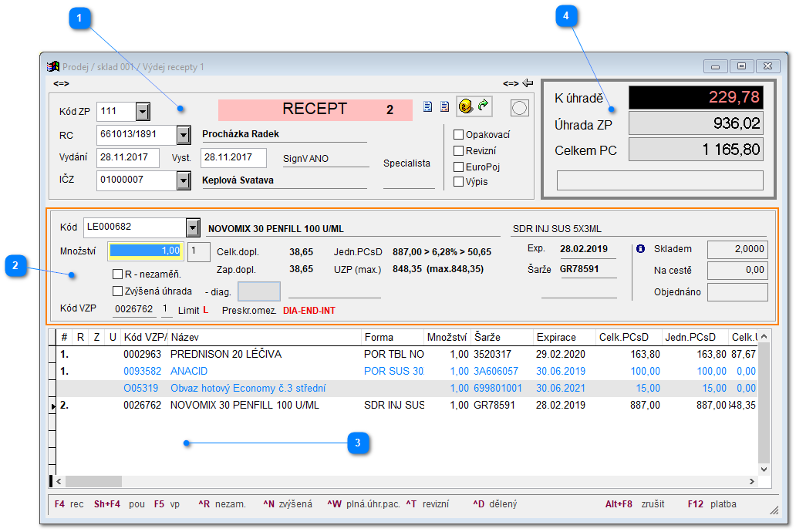796x532 pixels.
Task: Click the Vyst. date field
Action: click(234, 157)
